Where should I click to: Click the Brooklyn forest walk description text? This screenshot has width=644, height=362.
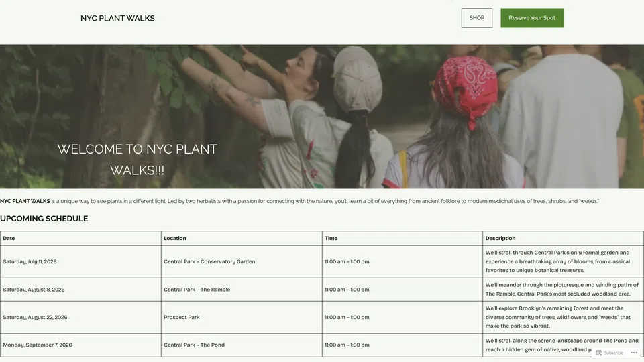click(x=557, y=317)
